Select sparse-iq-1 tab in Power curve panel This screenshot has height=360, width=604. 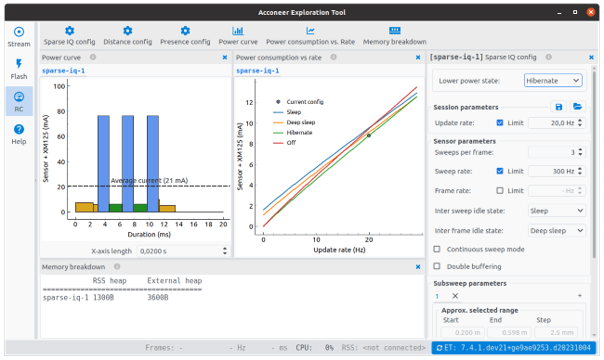coord(63,70)
